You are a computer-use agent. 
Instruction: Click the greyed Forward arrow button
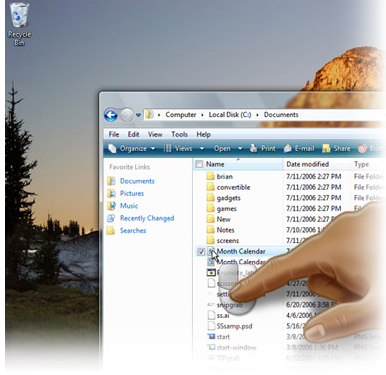tap(126, 115)
